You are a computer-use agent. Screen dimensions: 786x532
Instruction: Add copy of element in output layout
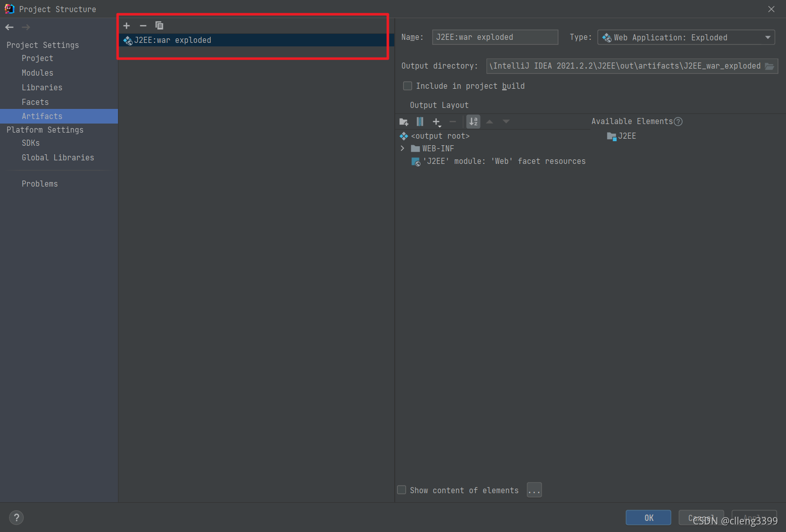coord(437,122)
